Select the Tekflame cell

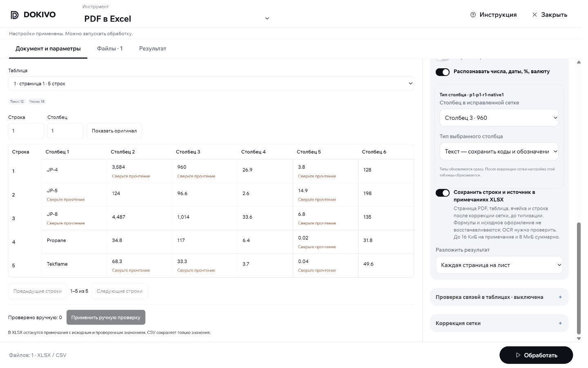pyautogui.click(x=74, y=265)
